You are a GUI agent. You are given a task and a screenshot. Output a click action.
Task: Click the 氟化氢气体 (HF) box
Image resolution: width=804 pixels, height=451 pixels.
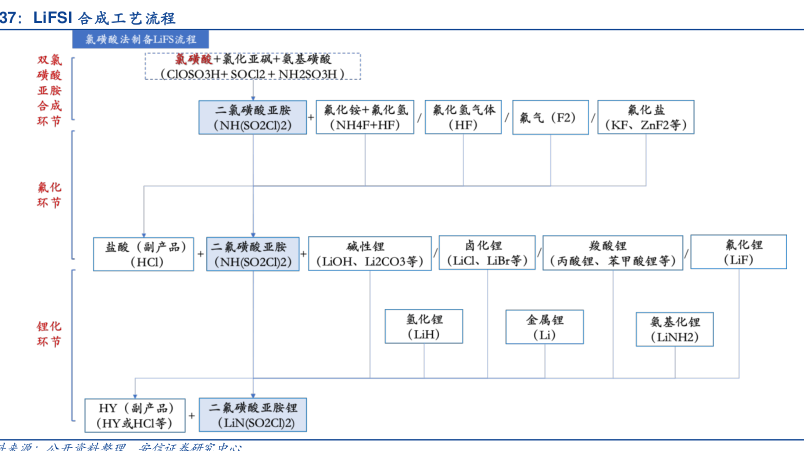coord(462,117)
